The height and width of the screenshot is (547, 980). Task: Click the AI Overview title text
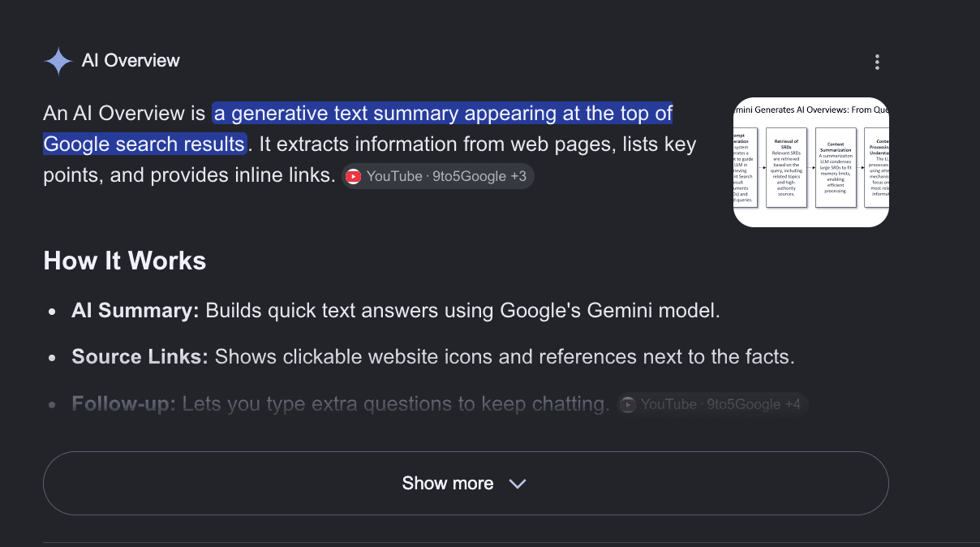(x=131, y=61)
